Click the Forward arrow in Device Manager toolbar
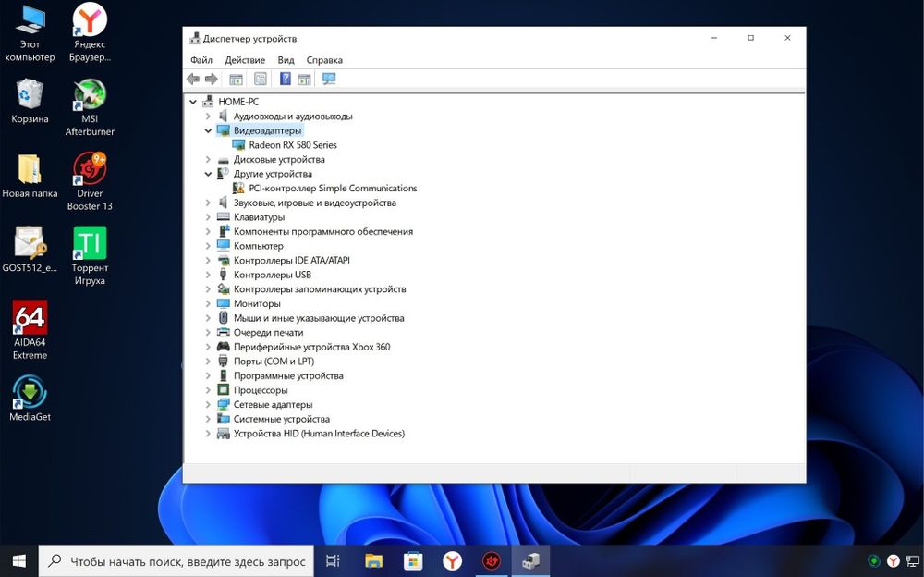924x577 pixels. click(x=211, y=79)
